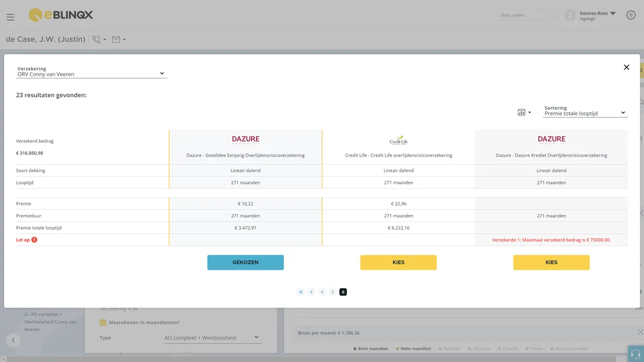Go to results page 4

322,292
